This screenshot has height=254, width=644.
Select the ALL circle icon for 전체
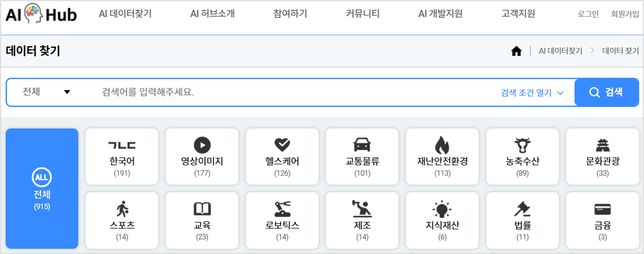(x=42, y=177)
